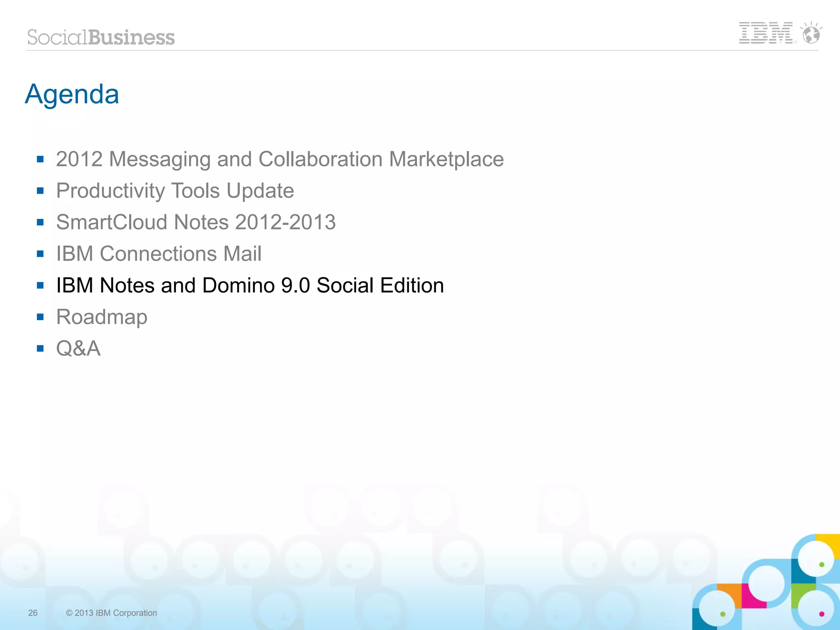Click the SocialBusiness header logo
The width and height of the screenshot is (840, 630).
point(101,37)
